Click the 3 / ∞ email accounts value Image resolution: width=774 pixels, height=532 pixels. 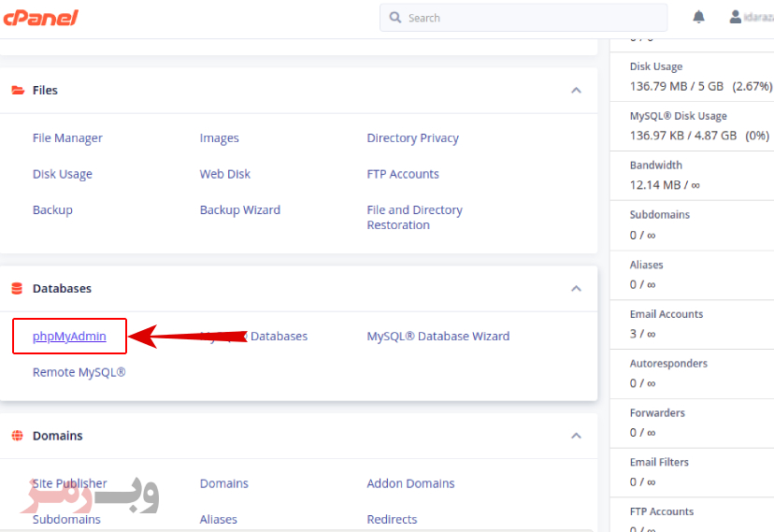(643, 334)
